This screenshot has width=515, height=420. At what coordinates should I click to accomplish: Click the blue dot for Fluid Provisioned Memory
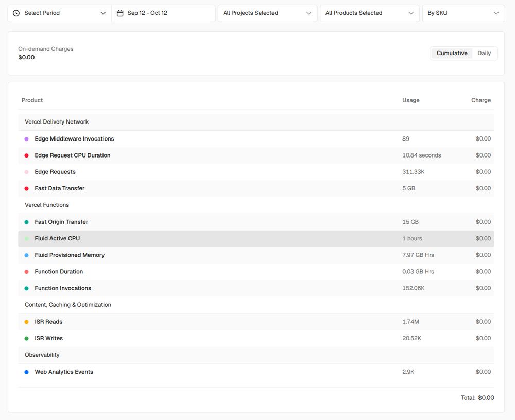[x=27, y=255]
